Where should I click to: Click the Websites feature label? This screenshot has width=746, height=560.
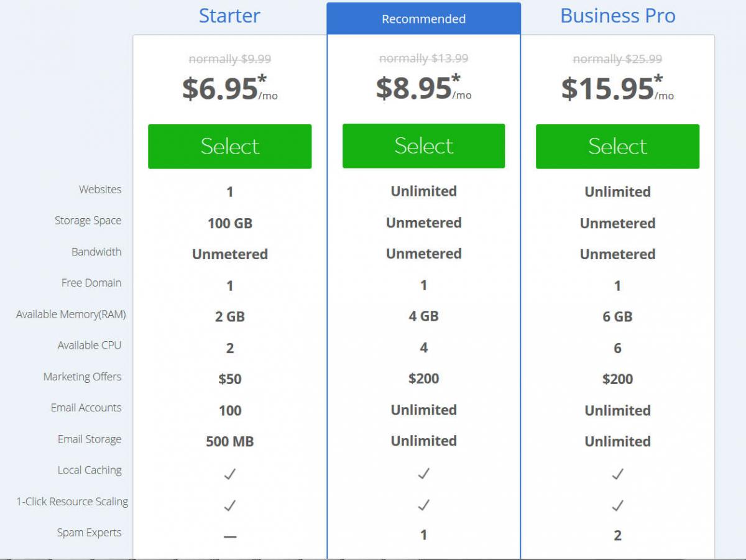[100, 190]
